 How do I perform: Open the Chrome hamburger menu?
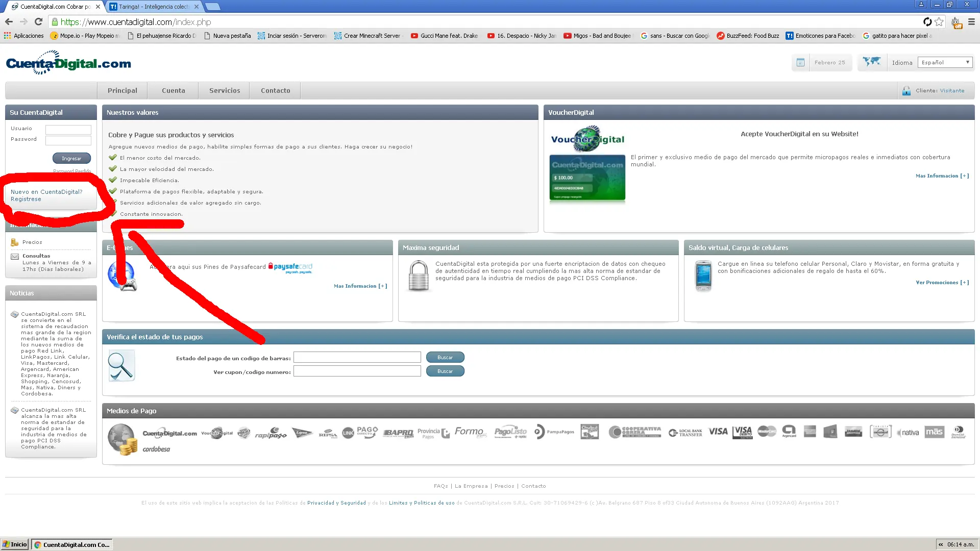[971, 22]
